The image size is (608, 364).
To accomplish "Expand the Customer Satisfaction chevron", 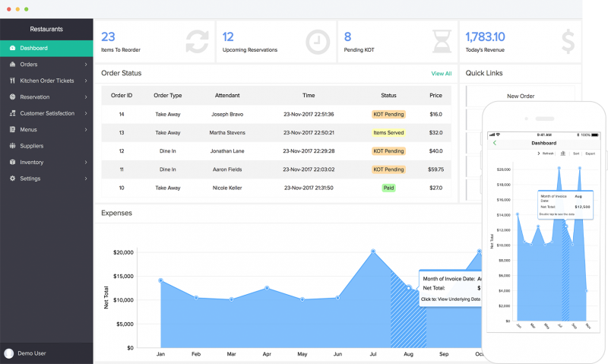I will (x=86, y=113).
